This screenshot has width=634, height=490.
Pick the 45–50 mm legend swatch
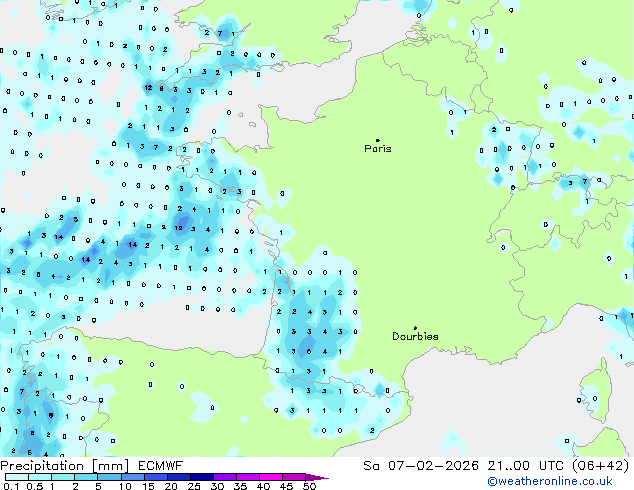point(294,477)
